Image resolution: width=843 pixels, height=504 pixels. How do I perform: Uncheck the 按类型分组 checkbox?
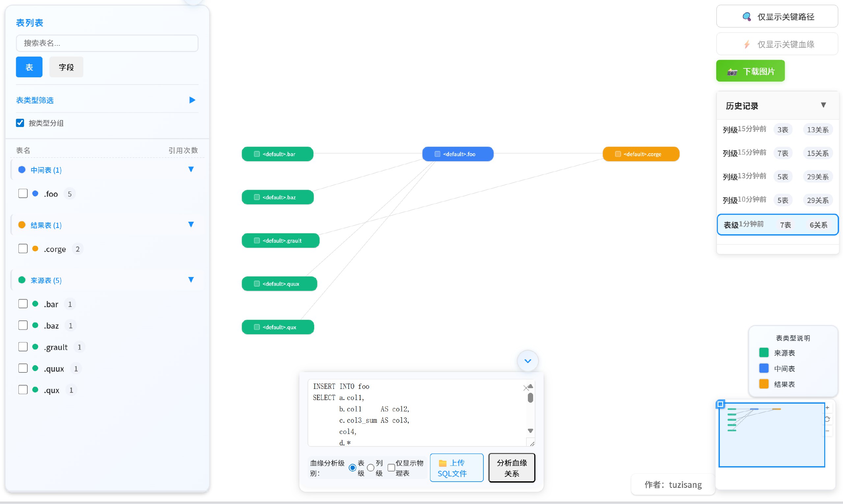point(20,123)
